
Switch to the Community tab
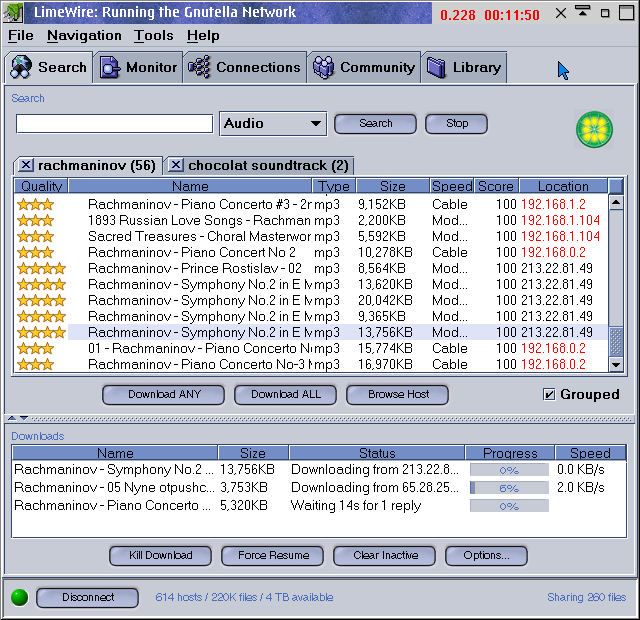pyautogui.click(x=364, y=67)
